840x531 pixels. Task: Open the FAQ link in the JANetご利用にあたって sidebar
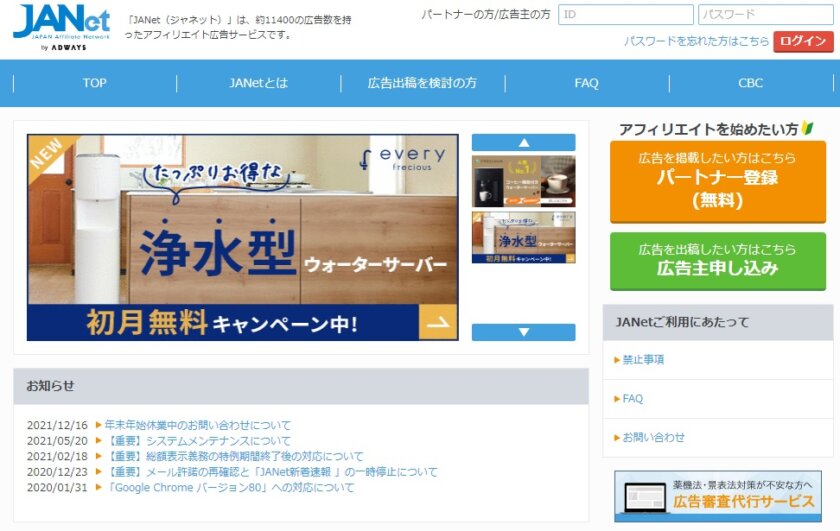632,399
